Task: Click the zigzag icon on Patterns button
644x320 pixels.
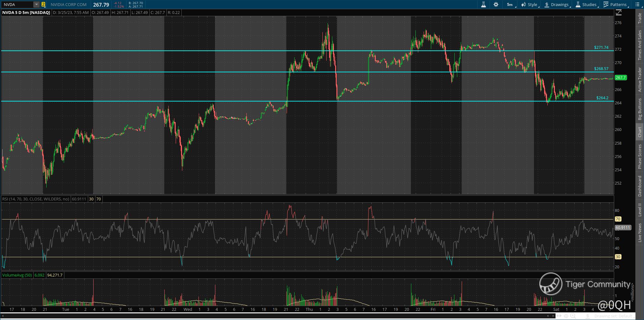Action: point(606,4)
